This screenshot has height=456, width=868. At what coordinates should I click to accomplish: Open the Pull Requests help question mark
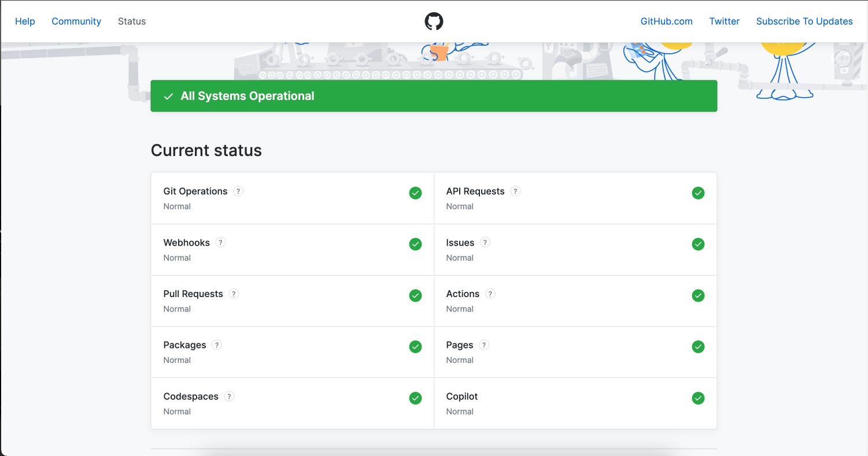[x=234, y=294]
